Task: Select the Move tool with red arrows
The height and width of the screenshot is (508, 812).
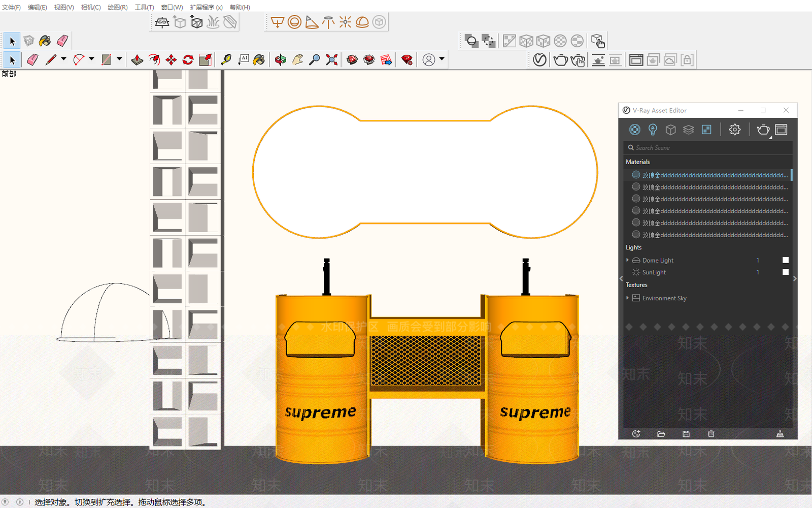Action: pos(171,60)
